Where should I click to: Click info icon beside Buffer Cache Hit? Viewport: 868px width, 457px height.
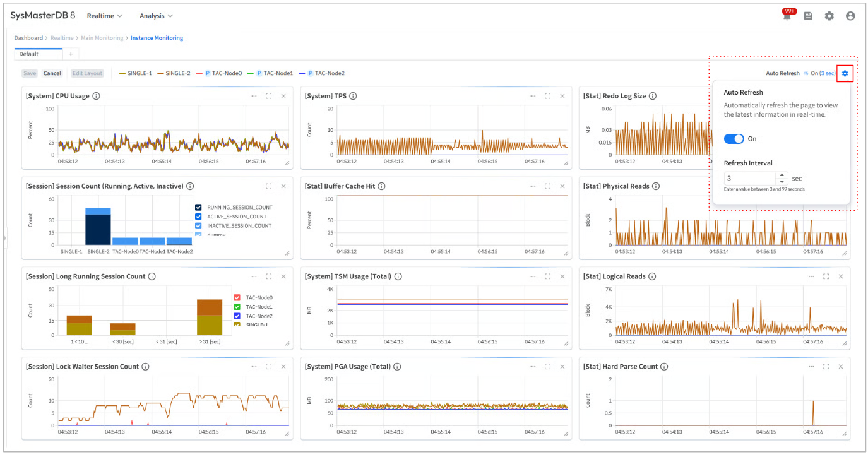(x=381, y=187)
